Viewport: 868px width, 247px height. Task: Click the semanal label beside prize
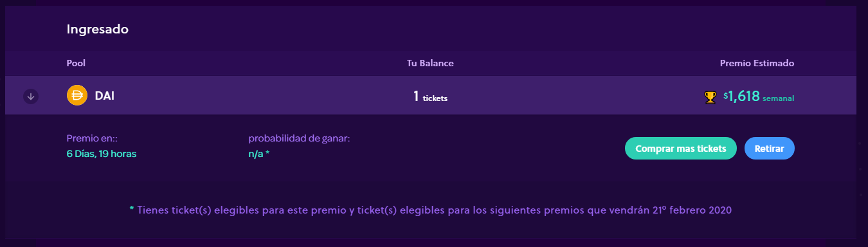tap(779, 98)
